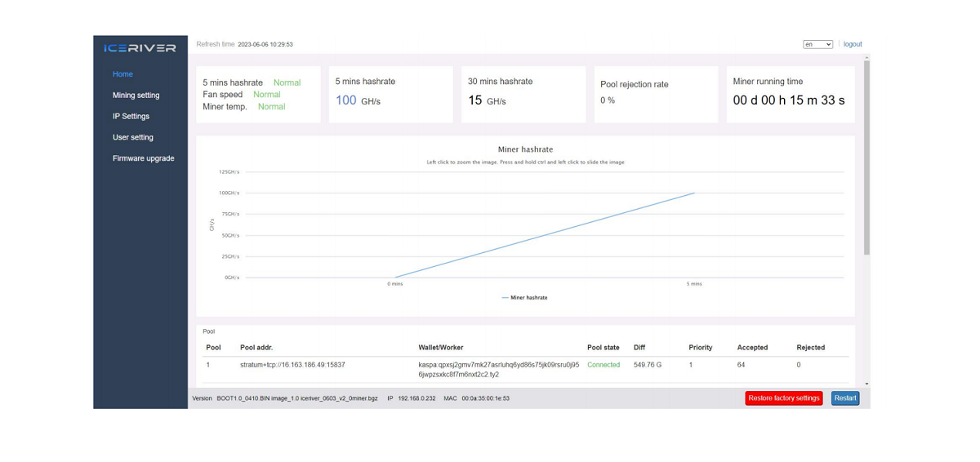The image size is (980, 462).
Task: Click the Connected pool state text
Action: coord(603,365)
